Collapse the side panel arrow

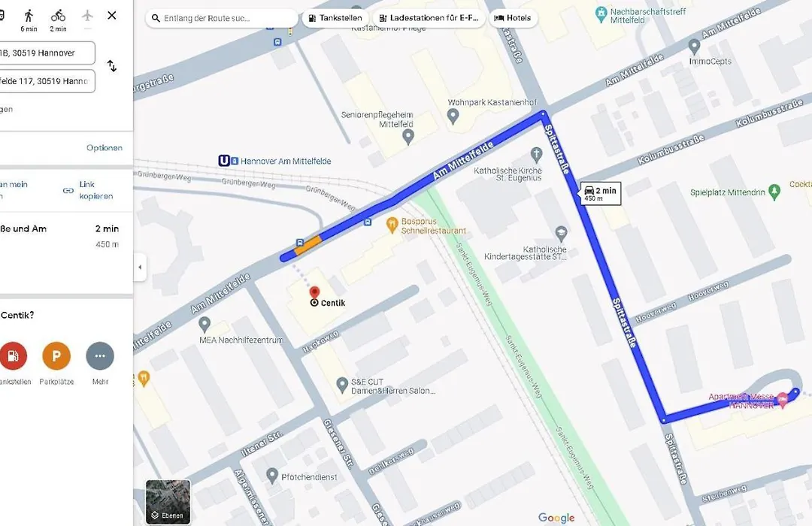pyautogui.click(x=140, y=268)
